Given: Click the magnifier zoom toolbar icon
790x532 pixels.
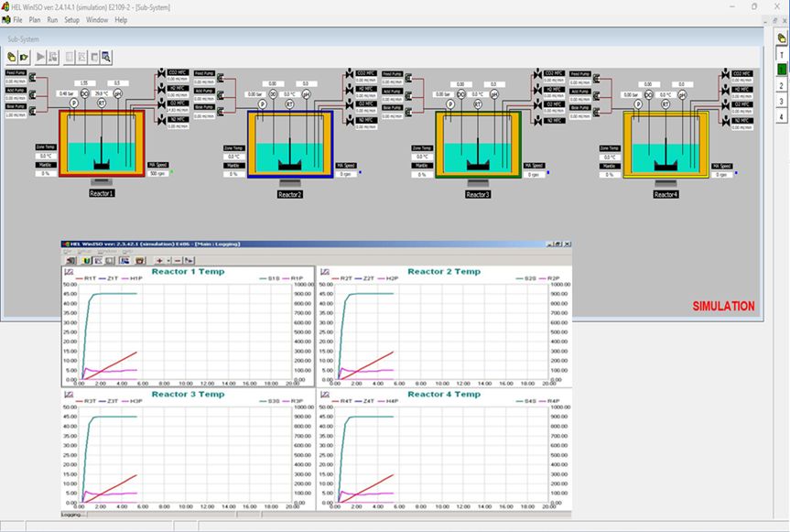Looking at the screenshot, I should point(106,57).
